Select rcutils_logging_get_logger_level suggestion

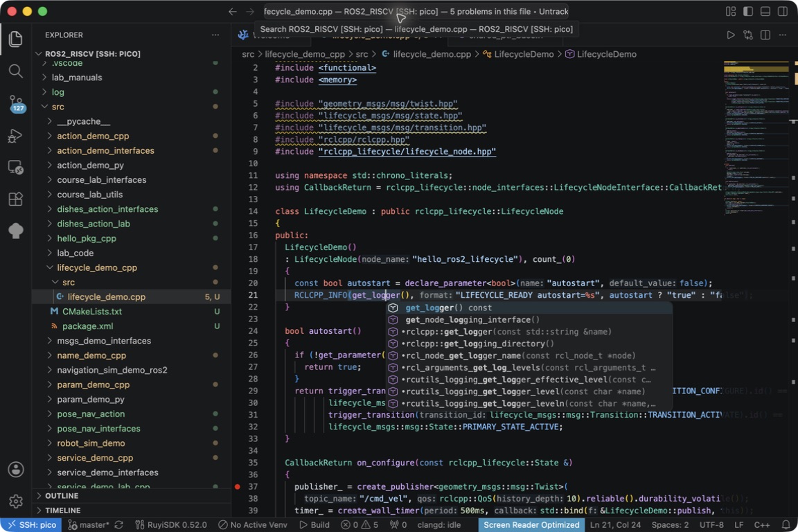(x=529, y=391)
